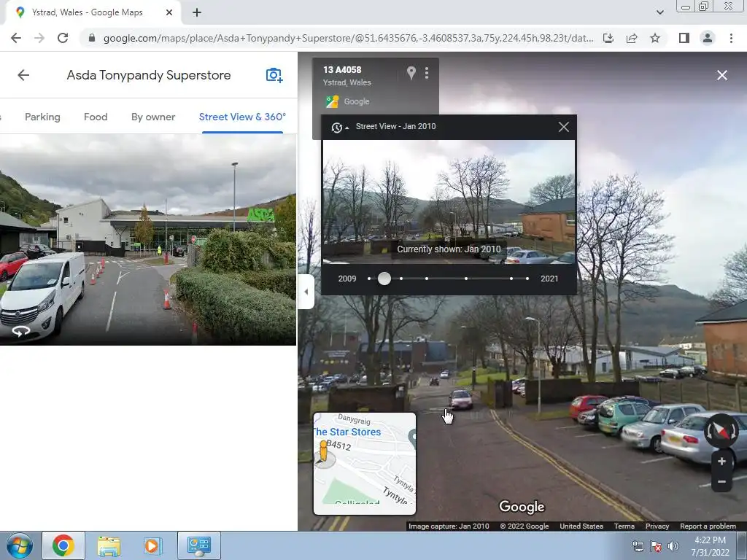747x560 pixels.
Task: Switch to the By owner tab
Action: 153,117
